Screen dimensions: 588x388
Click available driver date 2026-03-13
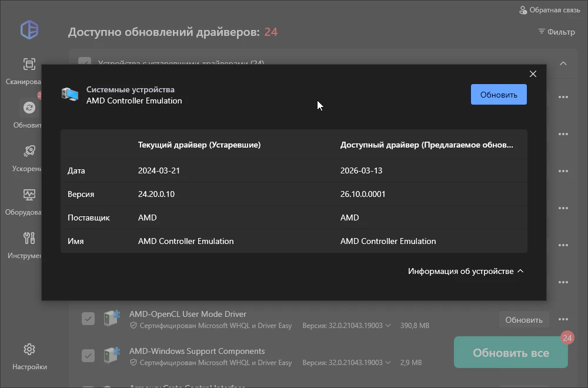(361, 170)
